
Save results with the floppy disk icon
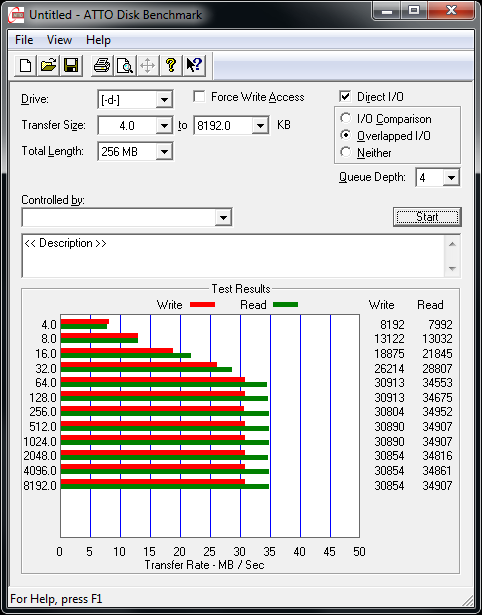pos(71,65)
